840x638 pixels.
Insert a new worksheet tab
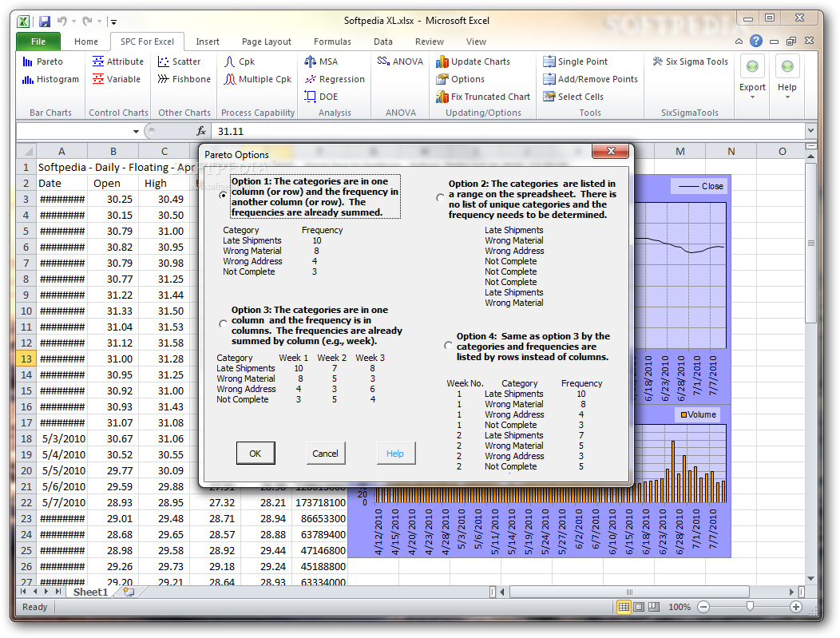coord(129,592)
